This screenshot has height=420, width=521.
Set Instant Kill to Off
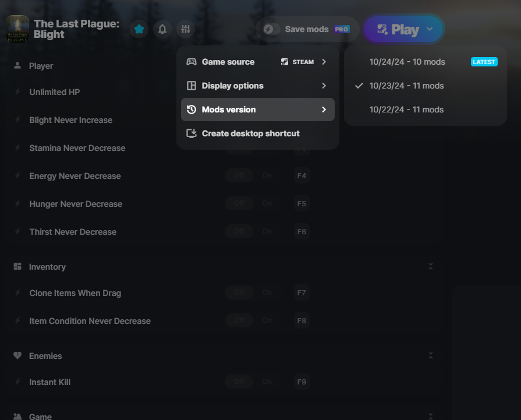click(x=239, y=382)
